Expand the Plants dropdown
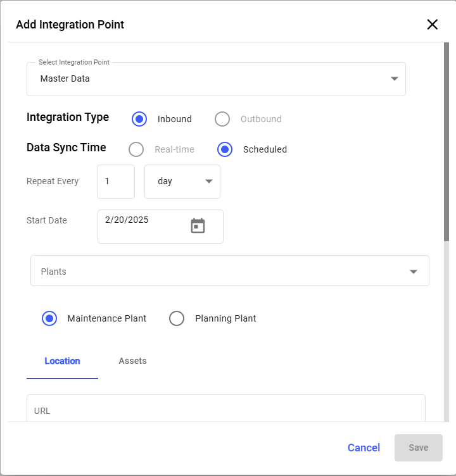Viewport: 456px width, 476px height. point(413,272)
